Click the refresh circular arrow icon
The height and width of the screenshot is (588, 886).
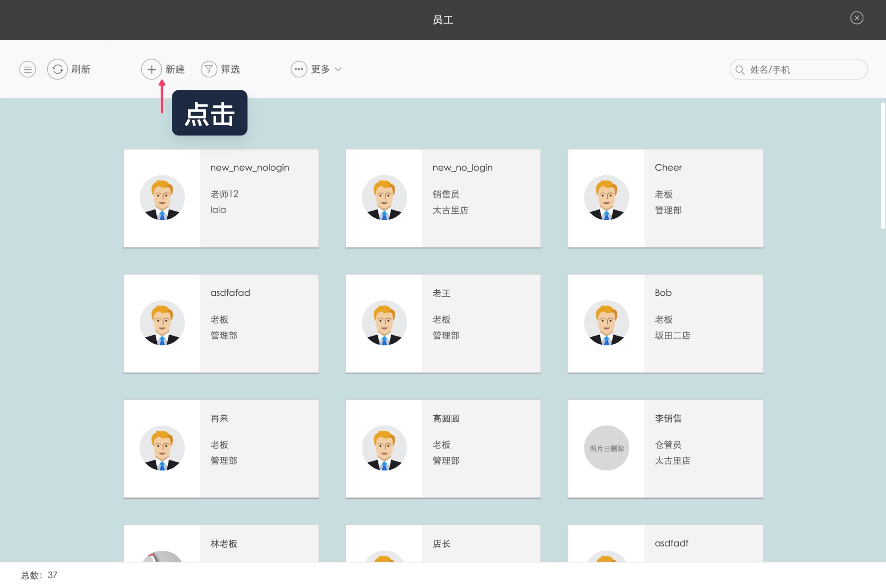click(x=57, y=69)
